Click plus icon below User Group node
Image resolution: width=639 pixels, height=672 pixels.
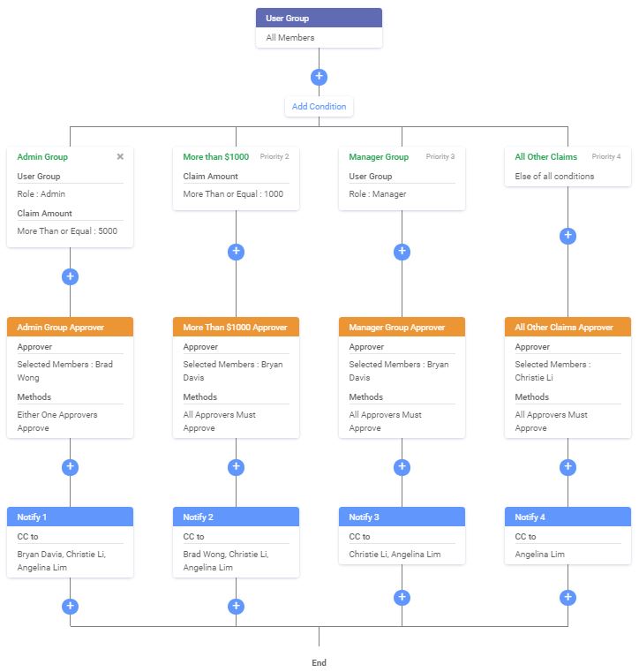319,77
